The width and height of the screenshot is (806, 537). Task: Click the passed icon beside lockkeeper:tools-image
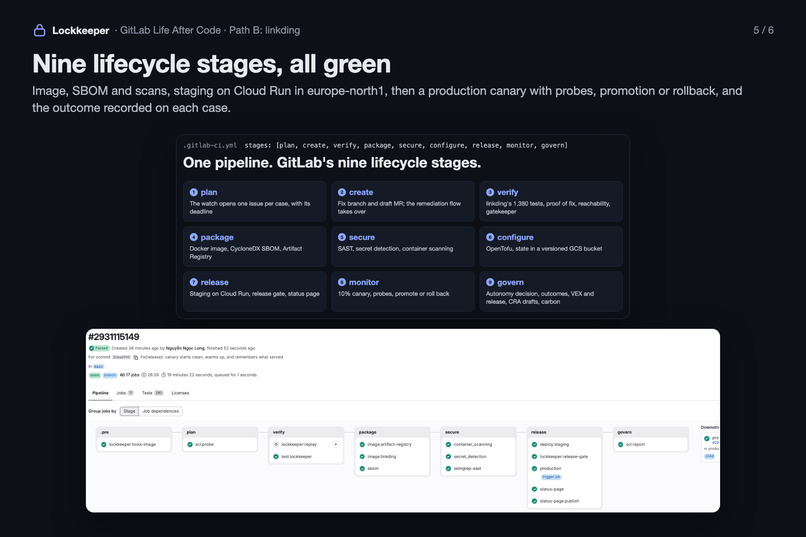tap(104, 444)
